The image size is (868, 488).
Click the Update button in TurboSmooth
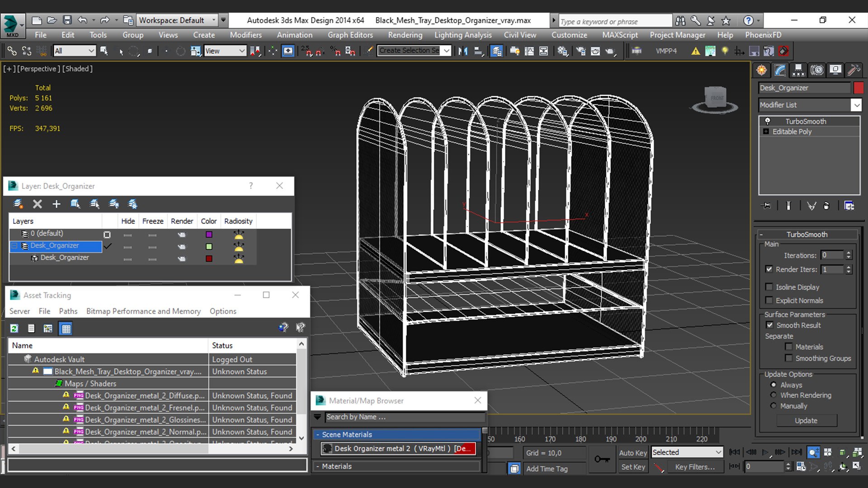coord(806,421)
